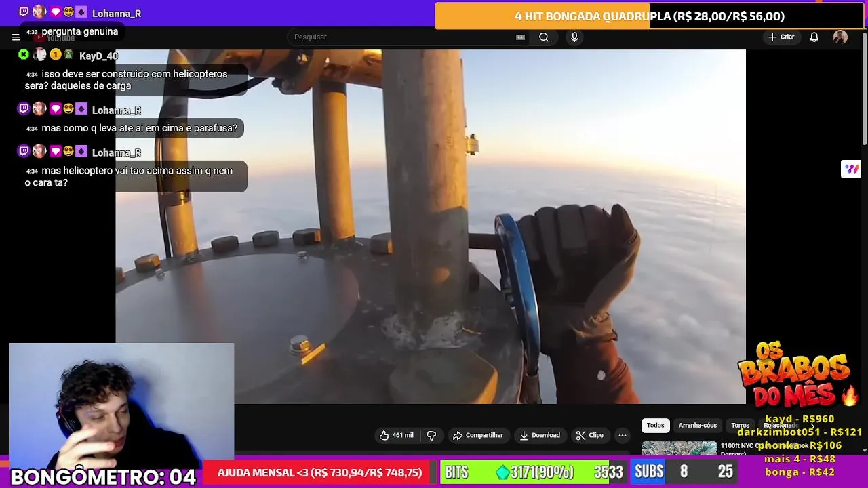Open more actions three-dot menu
This screenshot has height=488, width=868.
(622, 435)
